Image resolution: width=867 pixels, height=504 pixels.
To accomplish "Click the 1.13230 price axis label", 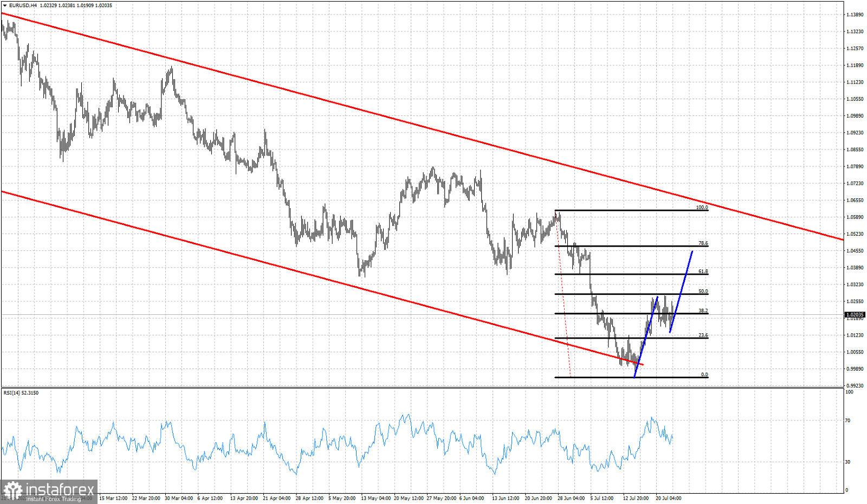I will coord(855,31).
